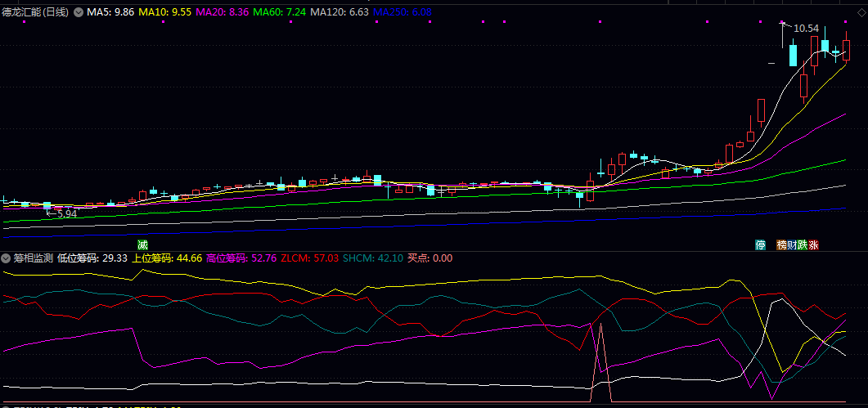This screenshot has height=408, width=868.
Task: Open the main chart indicator dropdown arrow
Action: pyautogui.click(x=78, y=13)
